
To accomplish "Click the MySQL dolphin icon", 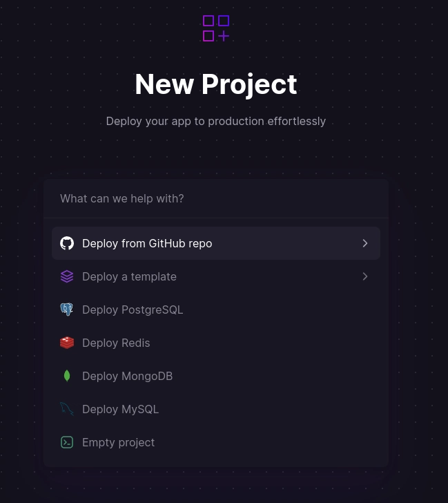I will pos(67,409).
